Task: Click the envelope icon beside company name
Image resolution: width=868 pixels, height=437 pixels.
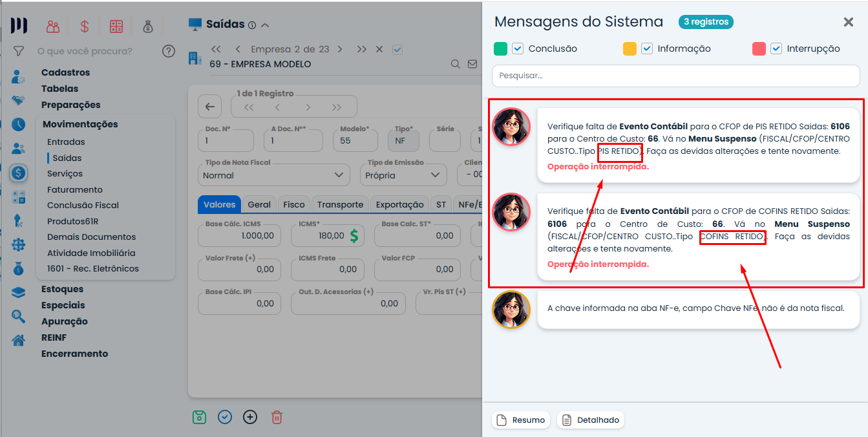Action: click(472, 64)
